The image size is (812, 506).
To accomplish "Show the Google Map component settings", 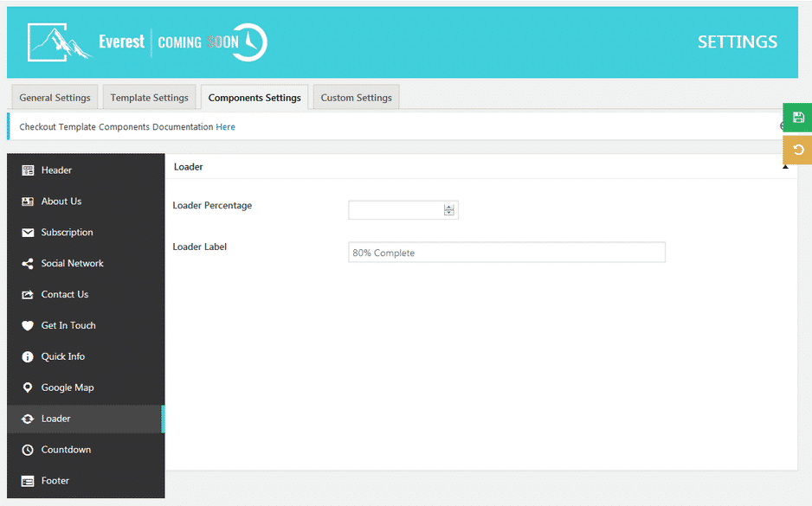I will pyautogui.click(x=86, y=388).
